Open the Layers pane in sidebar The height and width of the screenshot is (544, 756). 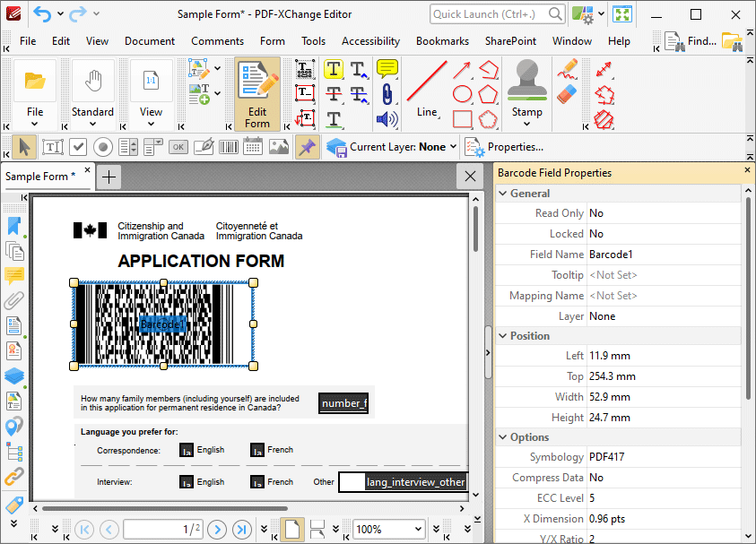[13, 376]
